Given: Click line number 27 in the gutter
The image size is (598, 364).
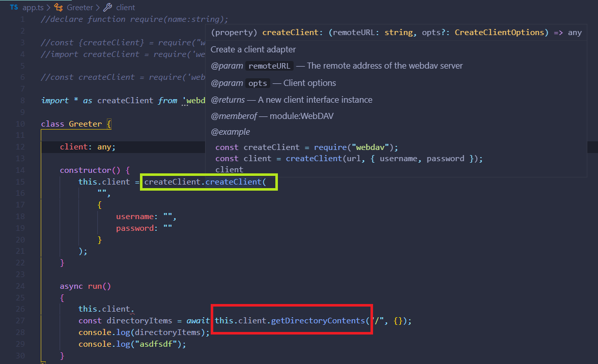Looking at the screenshot, I should 20,321.
